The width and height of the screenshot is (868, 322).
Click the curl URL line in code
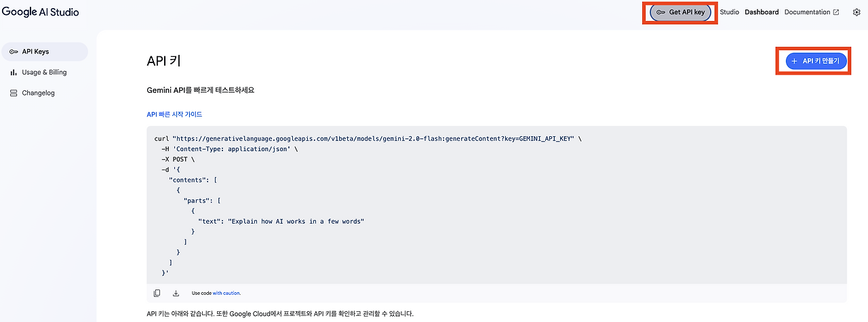pyautogui.click(x=368, y=138)
